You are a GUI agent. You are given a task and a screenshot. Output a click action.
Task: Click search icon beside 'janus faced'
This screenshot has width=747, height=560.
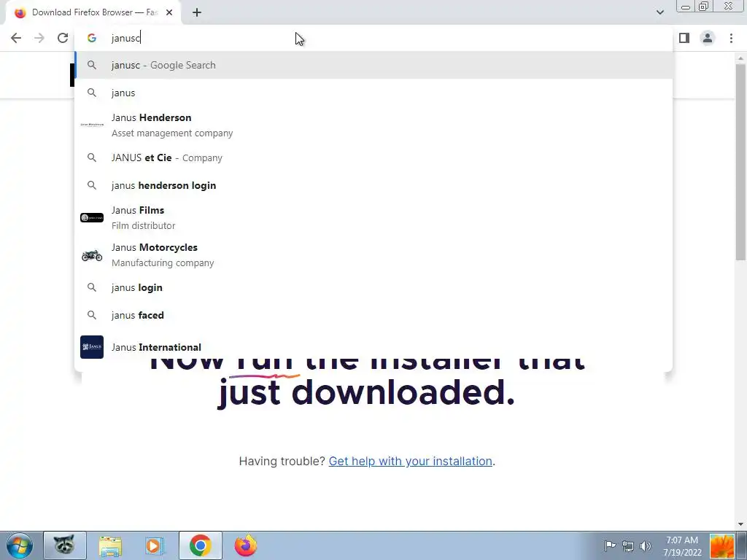(92, 315)
